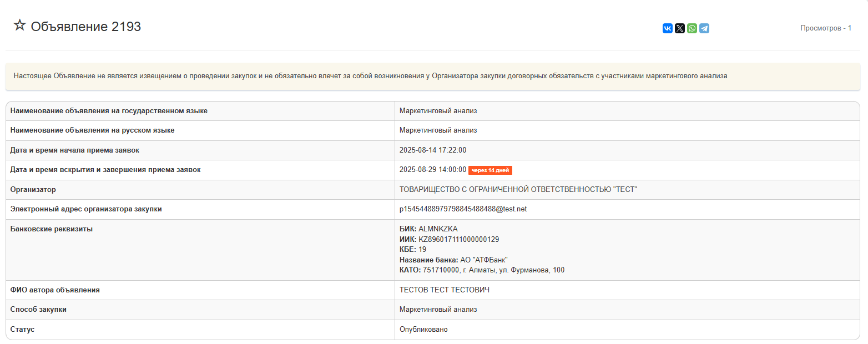The height and width of the screenshot is (344, 868).
Task: Share the announcement on X (Twitter)
Action: coord(680,28)
